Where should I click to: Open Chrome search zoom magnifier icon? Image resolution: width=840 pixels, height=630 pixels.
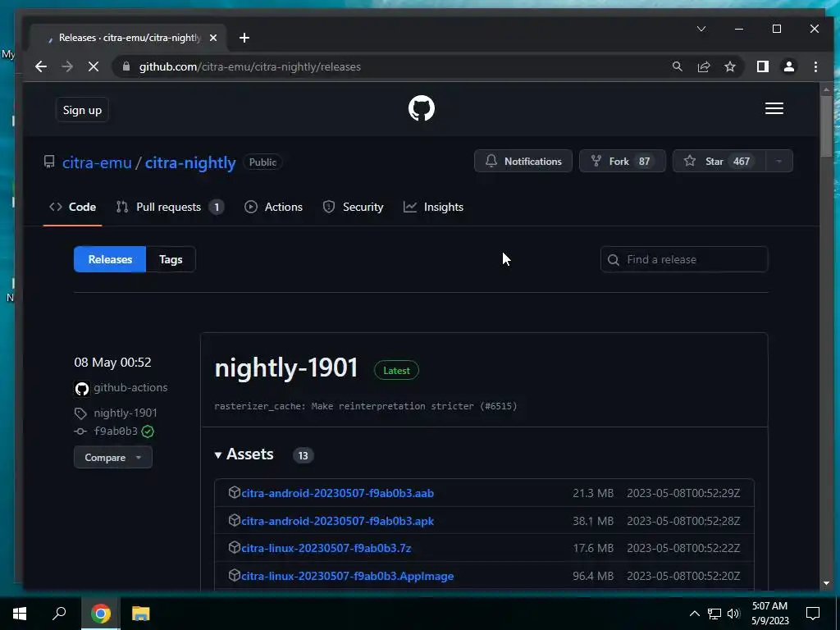coord(677,66)
